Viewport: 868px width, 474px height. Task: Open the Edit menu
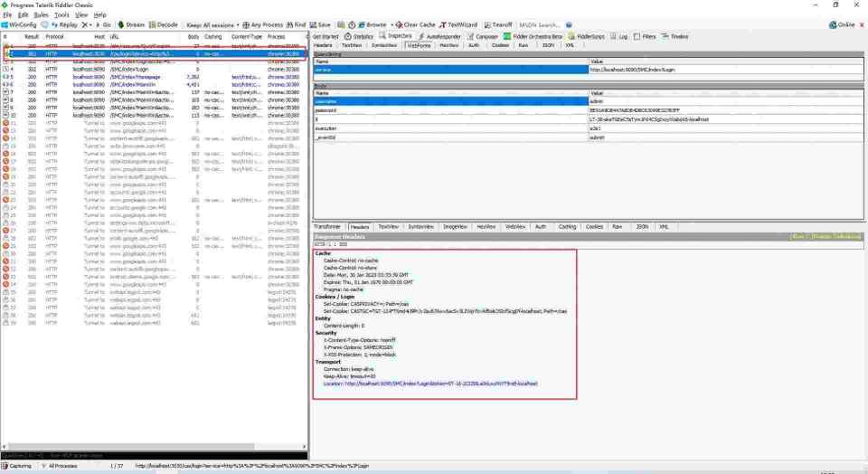coord(24,15)
